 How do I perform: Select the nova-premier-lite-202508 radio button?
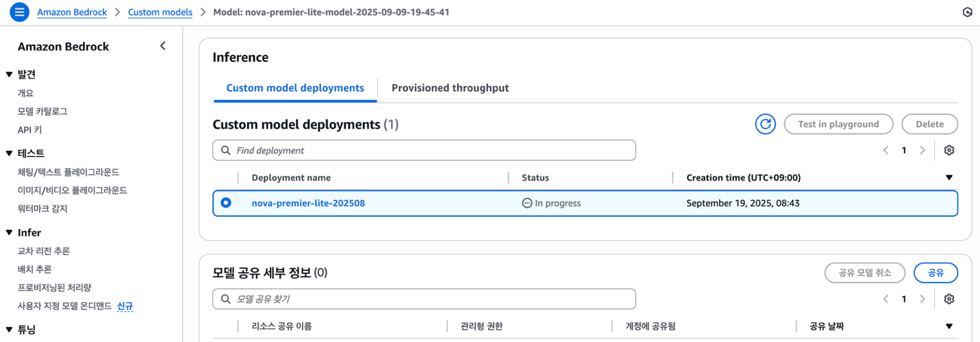[226, 203]
